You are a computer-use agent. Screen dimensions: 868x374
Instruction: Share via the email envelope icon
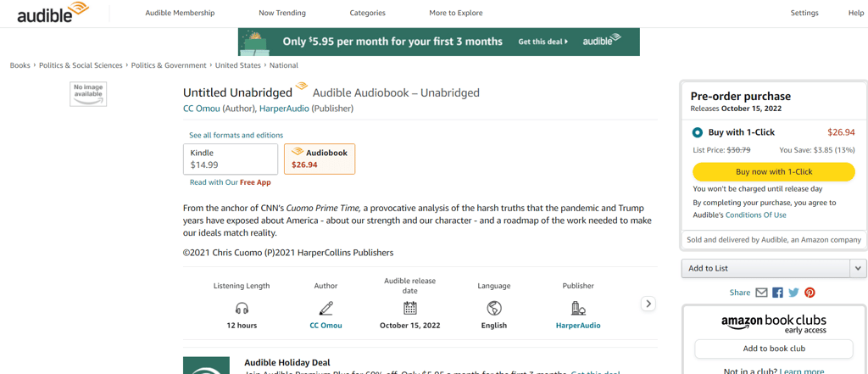click(x=762, y=293)
